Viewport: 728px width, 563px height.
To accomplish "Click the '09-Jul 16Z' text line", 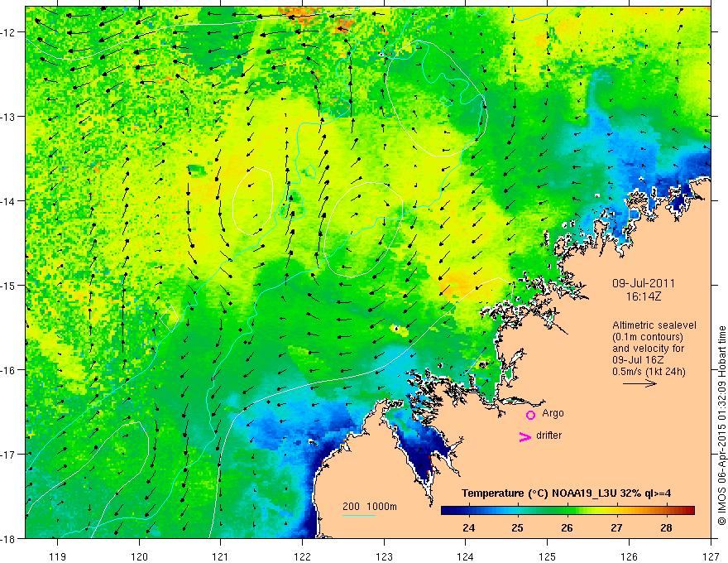I will tap(638, 360).
